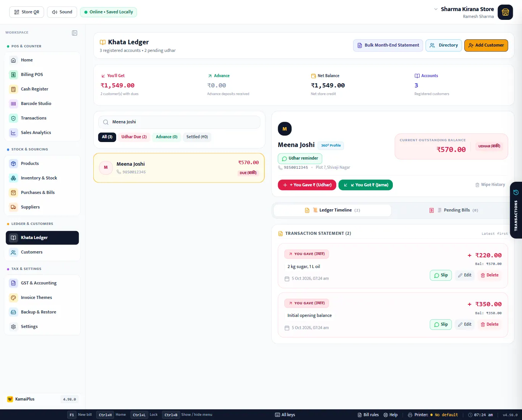Open Inventory & Stock icon

(13, 178)
